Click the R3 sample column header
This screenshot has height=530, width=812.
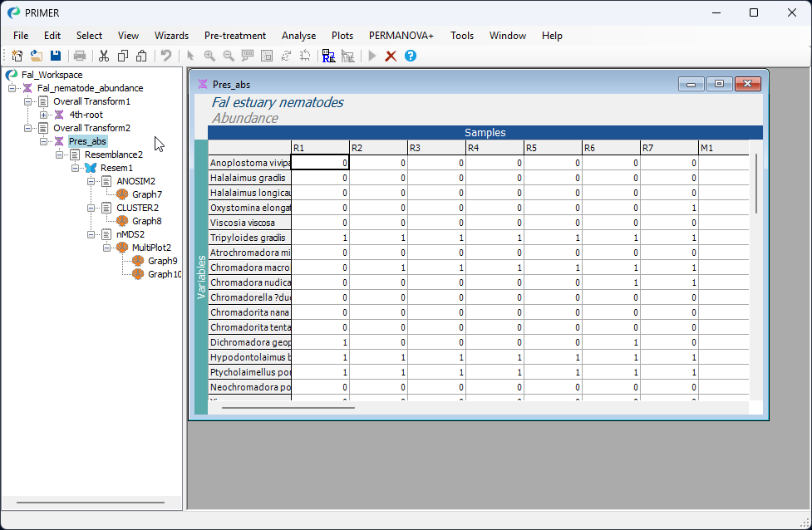pyautogui.click(x=436, y=148)
